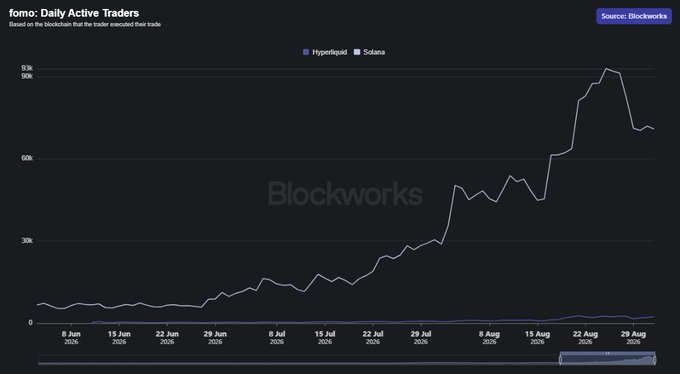
Task: Click the Hyperliquid legend color swatch
Action: pos(306,52)
